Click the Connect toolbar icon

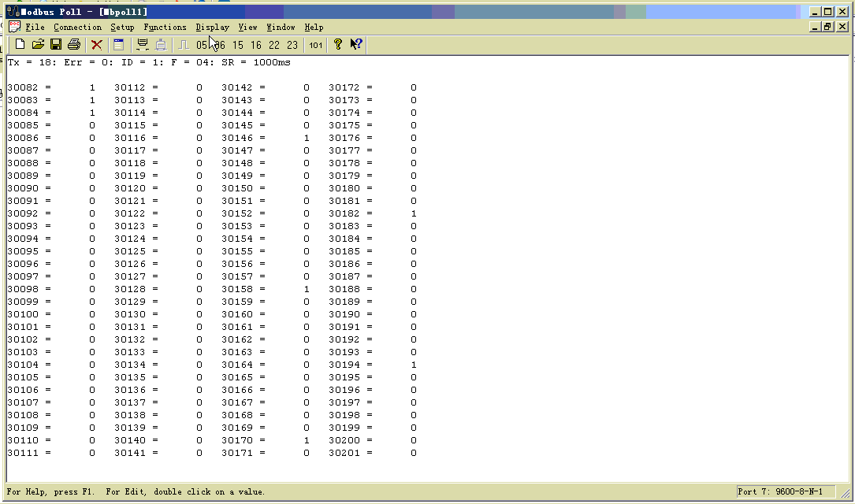(143, 45)
